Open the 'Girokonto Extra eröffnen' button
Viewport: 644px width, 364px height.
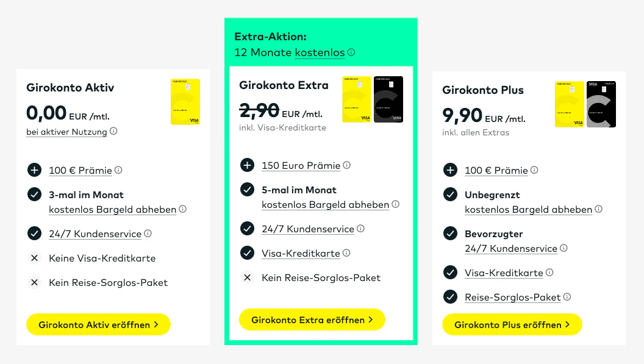pyautogui.click(x=312, y=319)
